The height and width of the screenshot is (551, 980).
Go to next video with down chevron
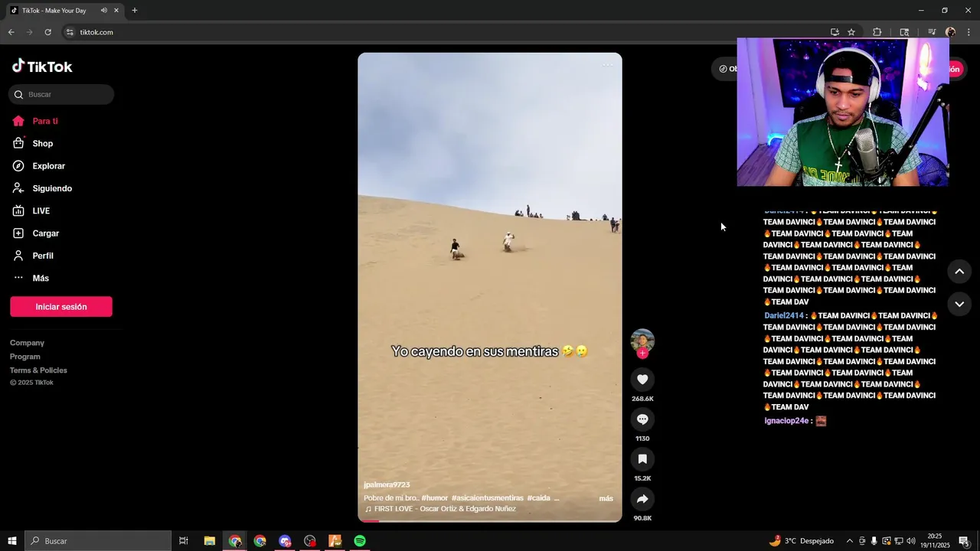coord(959,304)
